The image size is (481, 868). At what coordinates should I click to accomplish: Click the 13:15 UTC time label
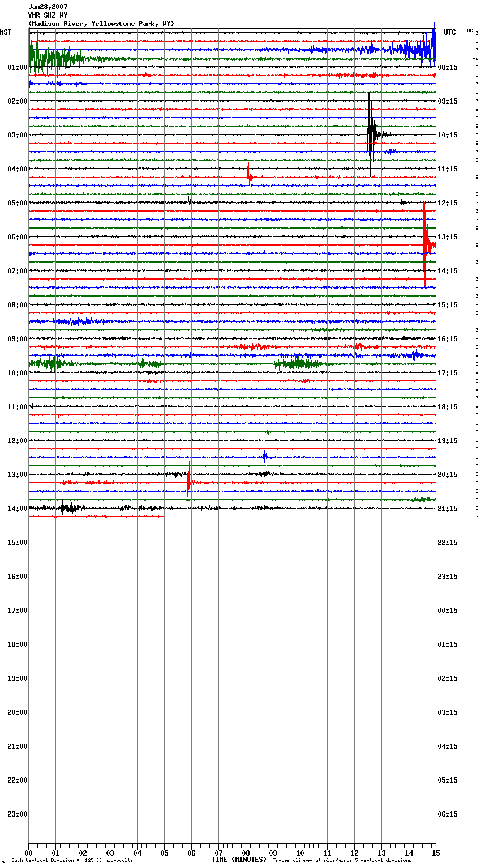(x=448, y=237)
